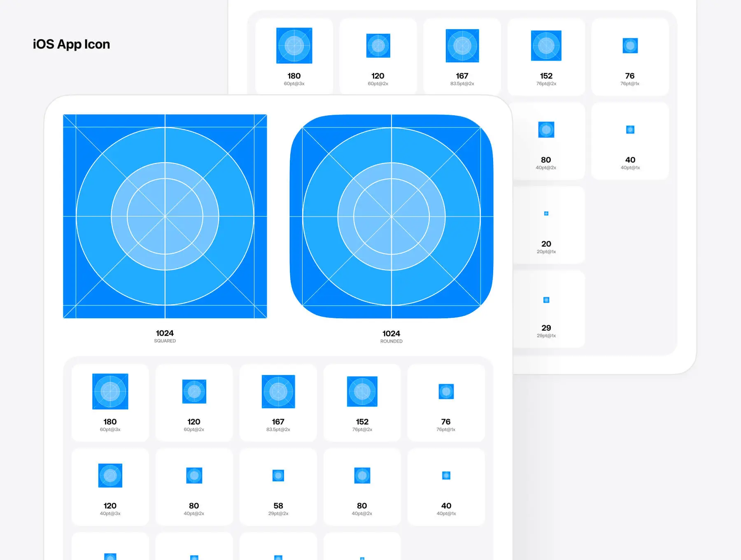Open back panel's 120 icon card
This screenshot has height=560, width=741.
pos(378,56)
